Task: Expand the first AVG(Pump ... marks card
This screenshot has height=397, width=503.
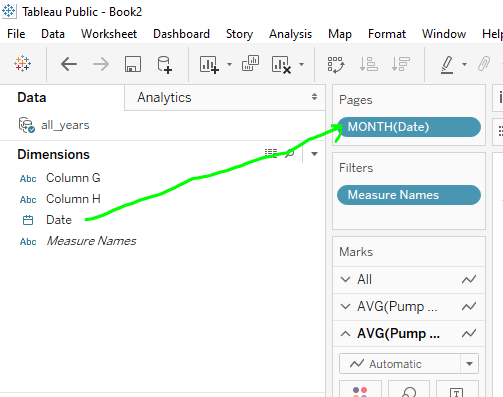Action: pos(346,306)
